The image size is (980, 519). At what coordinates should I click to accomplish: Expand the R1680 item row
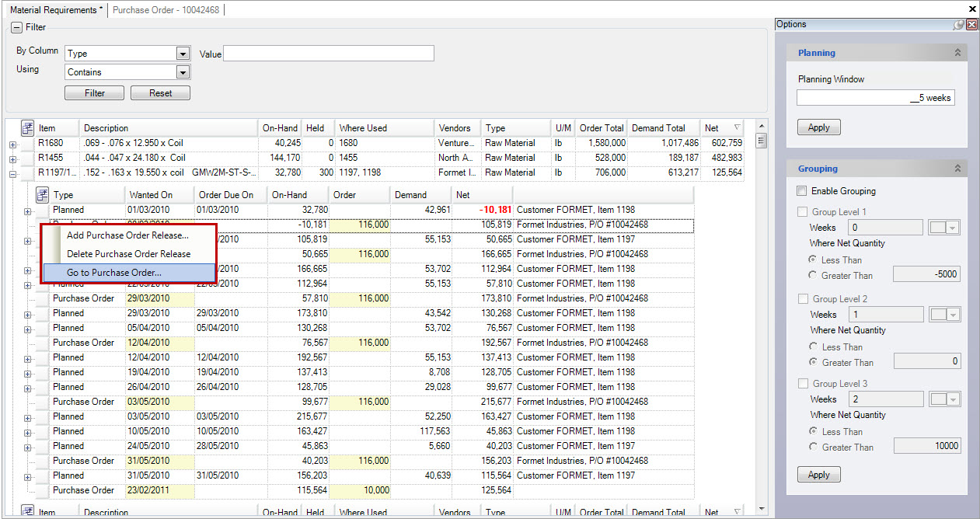12,144
